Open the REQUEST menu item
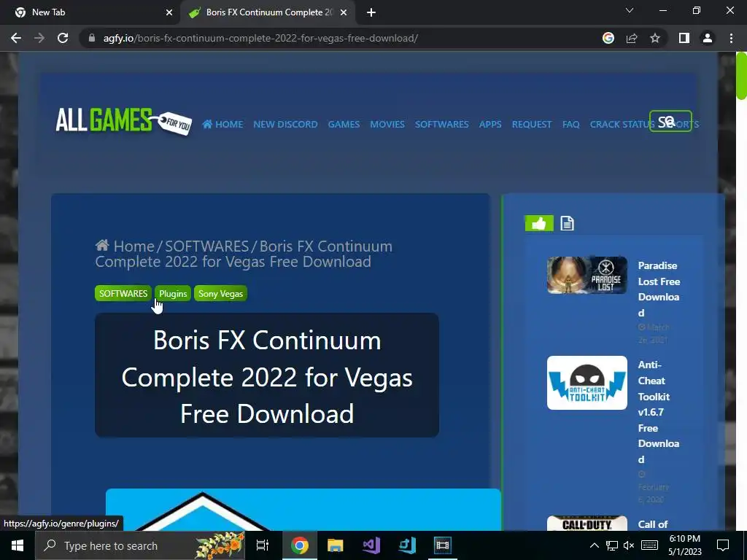Screen dimensions: 747x560 532,124
